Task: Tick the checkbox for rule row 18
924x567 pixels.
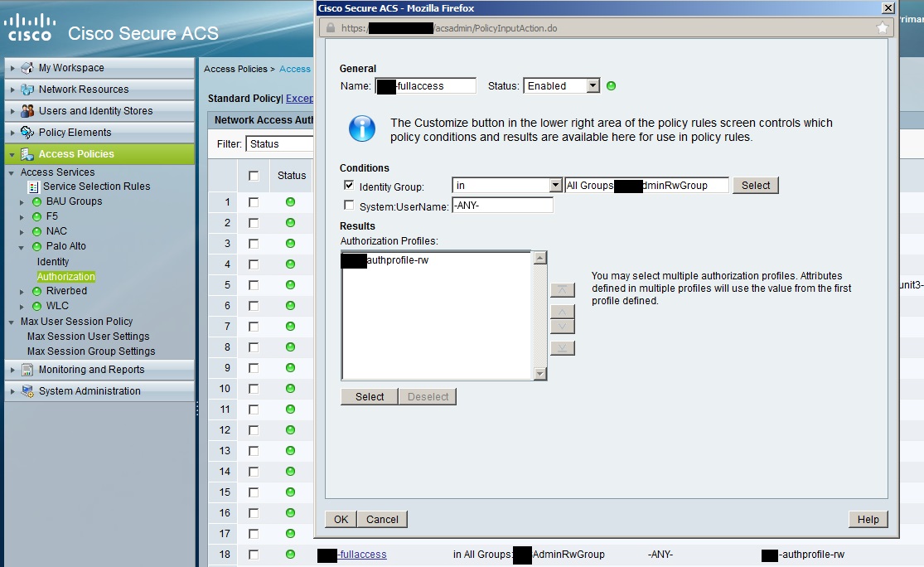Action: point(254,555)
